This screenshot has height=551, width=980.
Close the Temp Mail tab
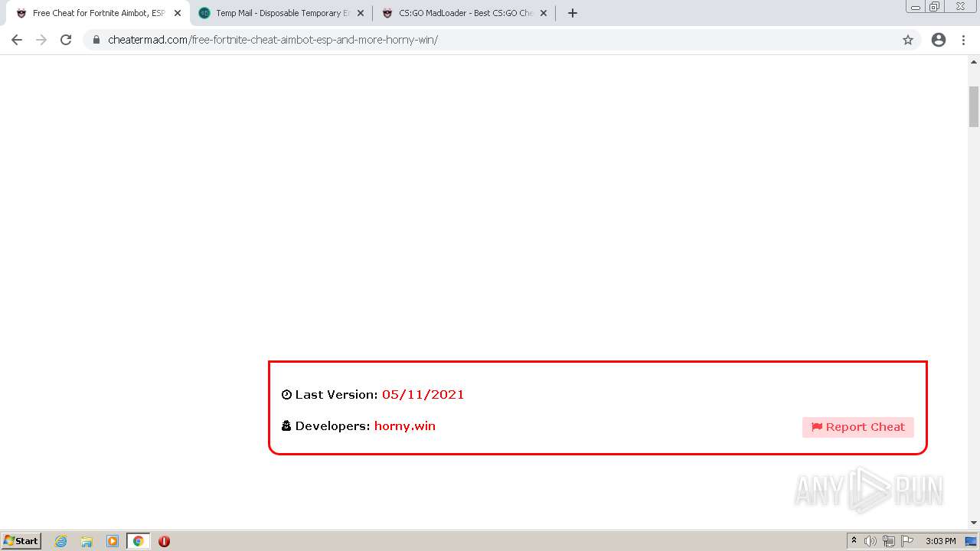(361, 13)
